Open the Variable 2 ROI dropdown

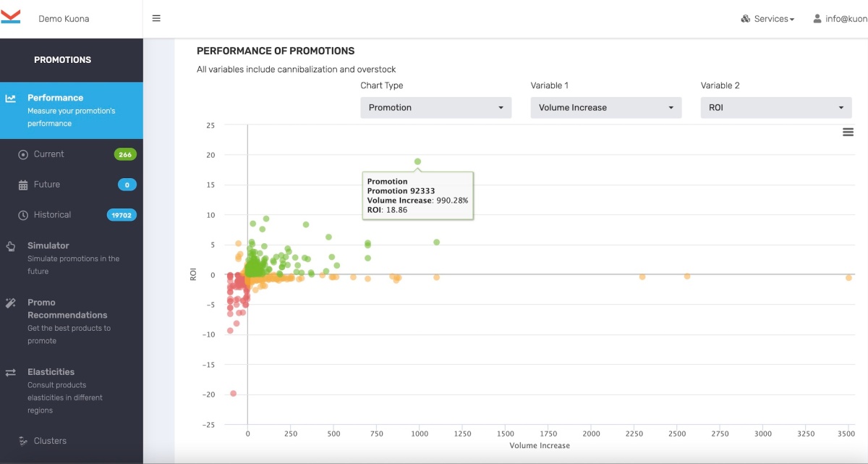coord(775,108)
